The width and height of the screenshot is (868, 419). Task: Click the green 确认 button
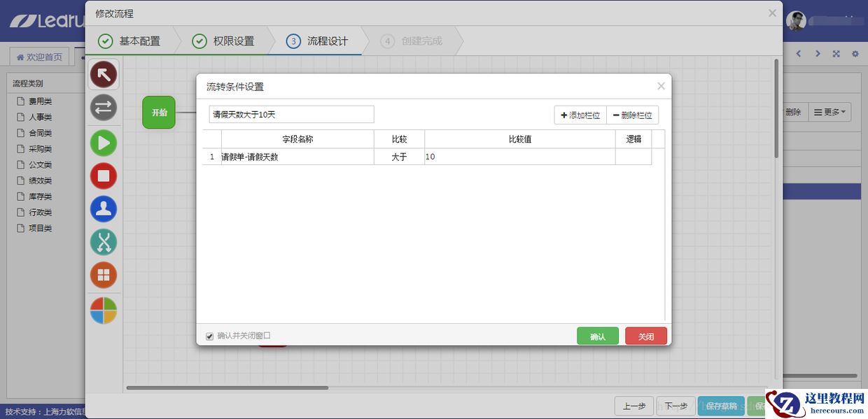coord(598,336)
